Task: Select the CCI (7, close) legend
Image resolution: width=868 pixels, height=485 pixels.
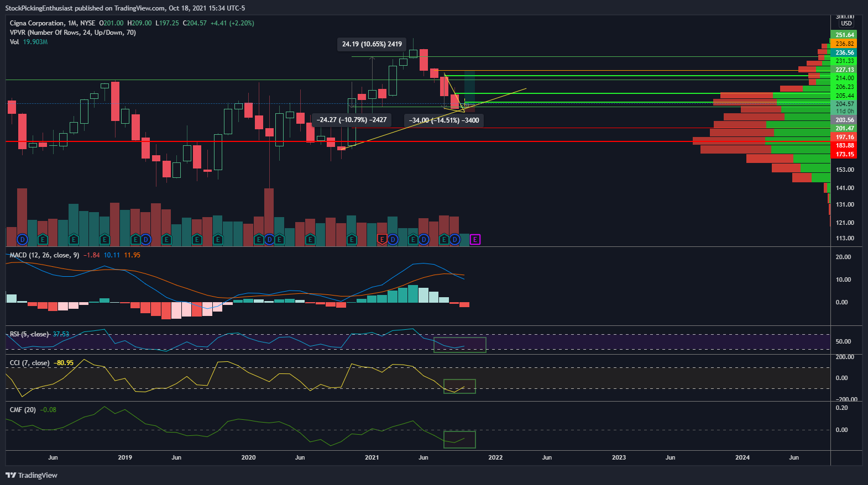Action: (x=30, y=363)
